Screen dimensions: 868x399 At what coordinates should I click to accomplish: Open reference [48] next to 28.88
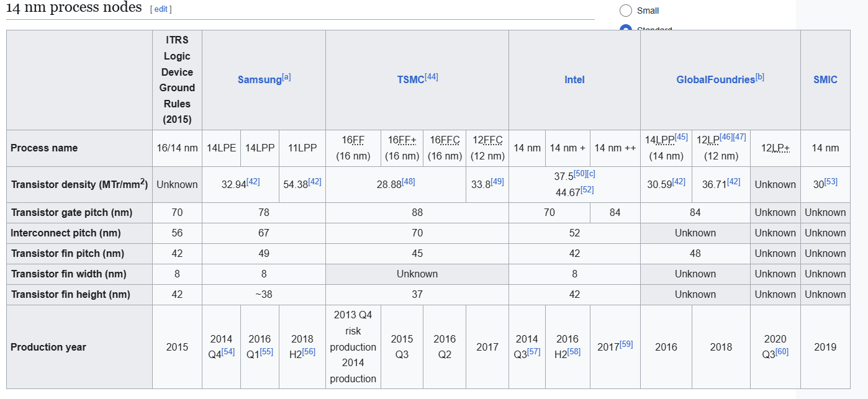click(x=409, y=181)
